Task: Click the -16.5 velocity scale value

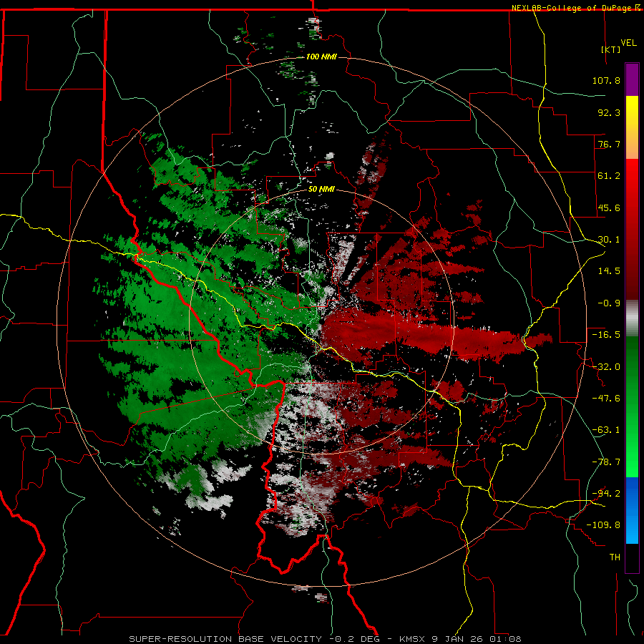Action: tap(606, 335)
